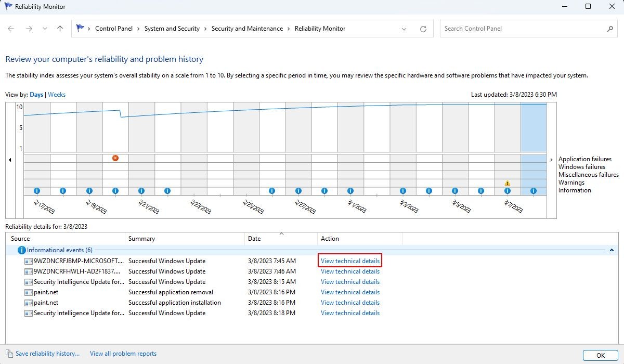
Task: Switch chart view to Days
Action: click(x=36, y=95)
